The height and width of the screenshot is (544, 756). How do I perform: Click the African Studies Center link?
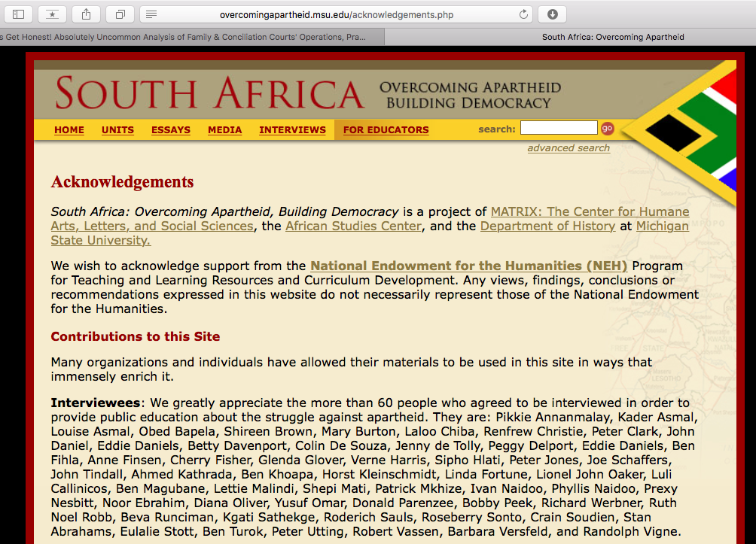353,226
